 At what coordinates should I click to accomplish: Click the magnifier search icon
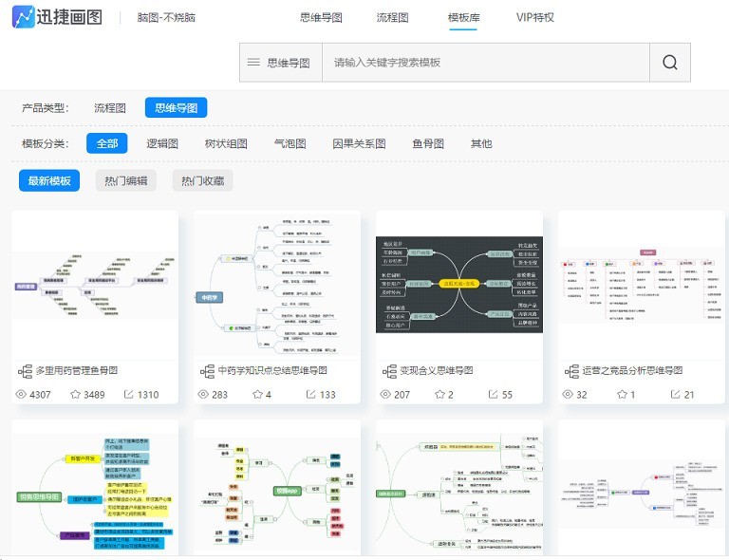pos(669,63)
